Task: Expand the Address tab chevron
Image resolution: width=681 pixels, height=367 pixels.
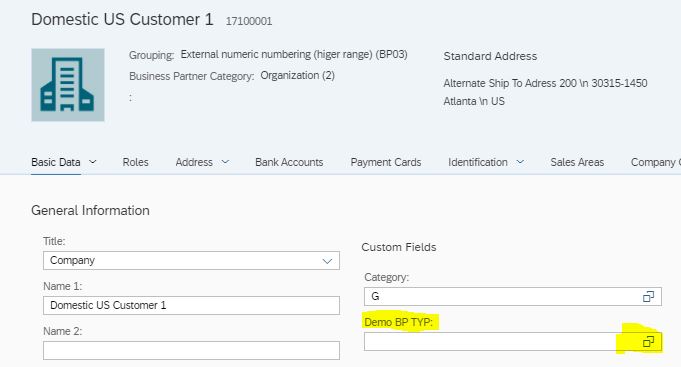Action: (x=225, y=162)
